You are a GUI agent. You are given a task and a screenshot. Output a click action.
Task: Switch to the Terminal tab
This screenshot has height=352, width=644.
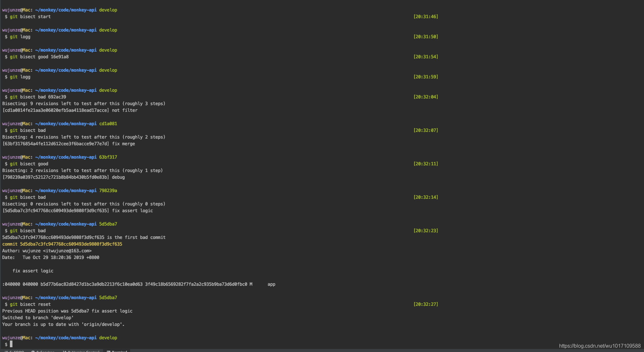119,351
